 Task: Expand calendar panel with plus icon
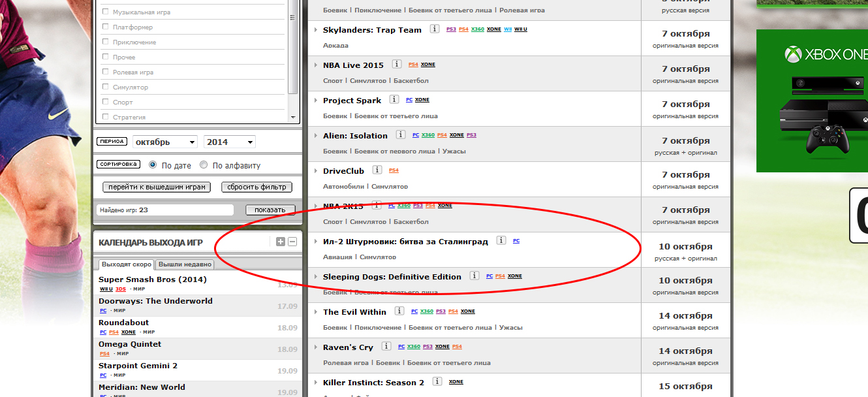[x=281, y=242]
